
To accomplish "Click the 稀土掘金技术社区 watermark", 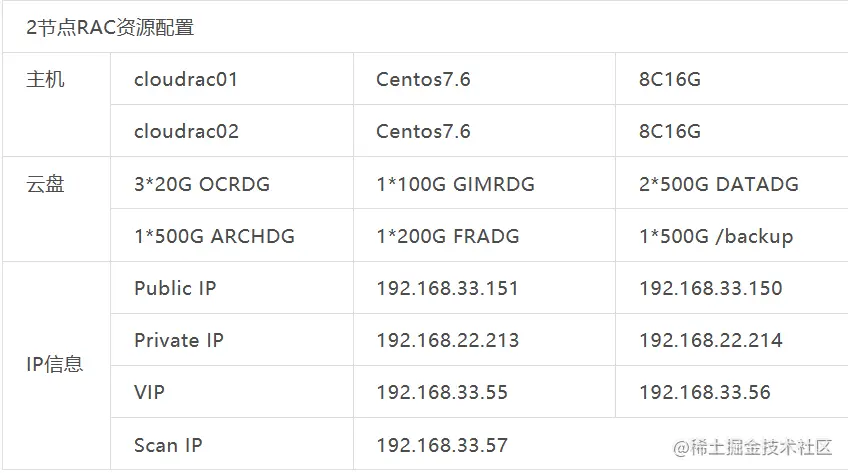I will pyautogui.click(x=752, y=447).
